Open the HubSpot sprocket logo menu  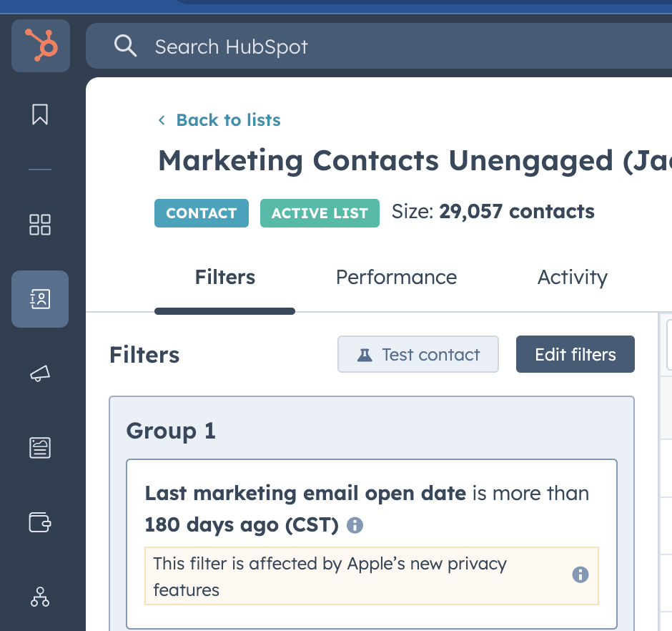click(41, 45)
